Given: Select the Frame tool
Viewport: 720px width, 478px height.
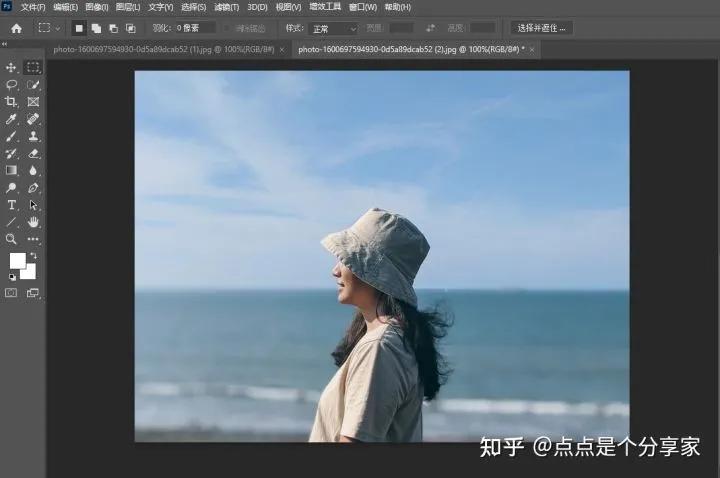Looking at the screenshot, I should [x=33, y=101].
